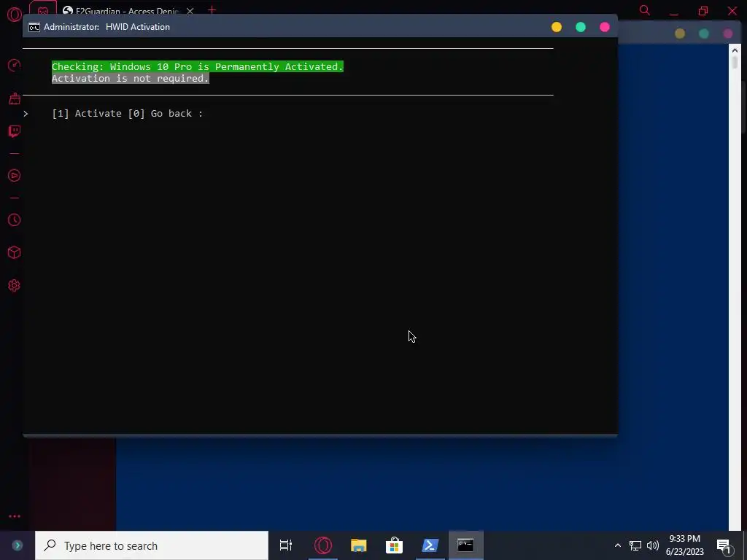Close the F2Guardian browser tab

coord(190,10)
